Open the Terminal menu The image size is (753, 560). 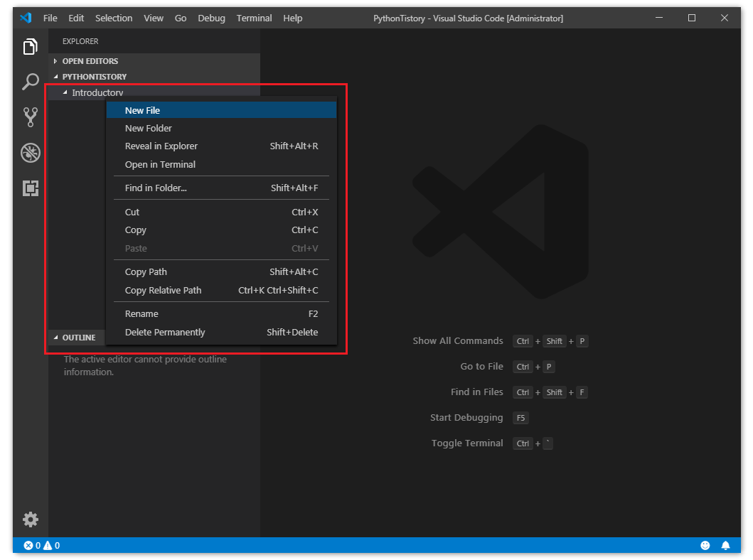pyautogui.click(x=254, y=18)
